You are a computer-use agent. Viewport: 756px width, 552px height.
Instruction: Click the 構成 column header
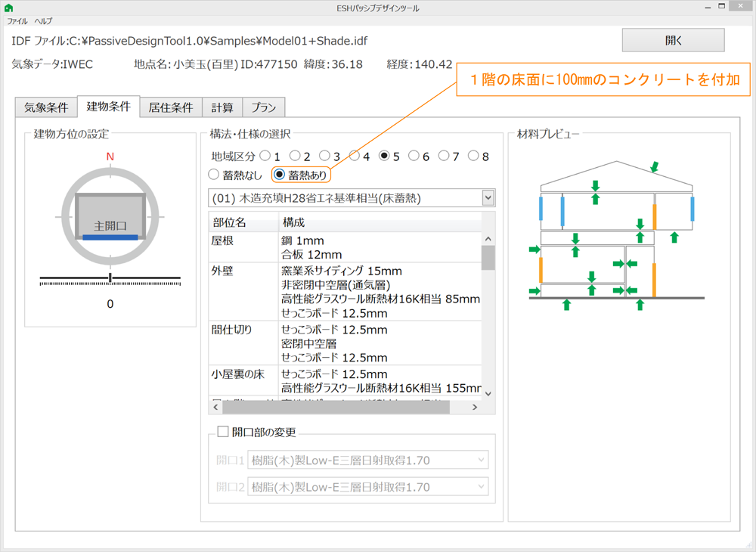coord(380,222)
